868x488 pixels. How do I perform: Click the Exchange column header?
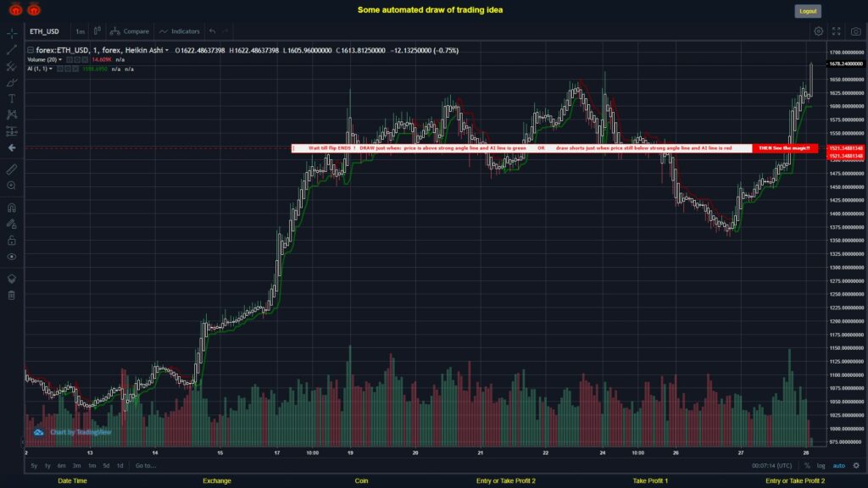coord(216,481)
